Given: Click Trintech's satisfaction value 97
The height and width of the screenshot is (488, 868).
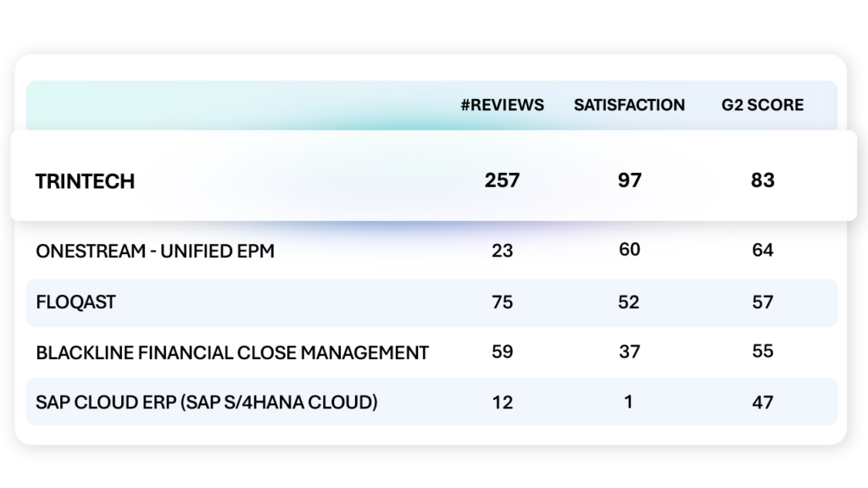Looking at the screenshot, I should click(x=630, y=180).
